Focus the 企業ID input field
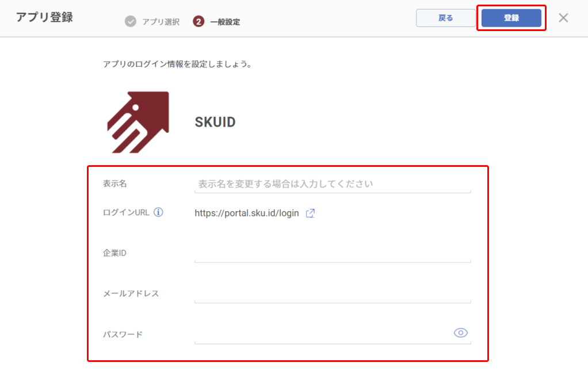Viewport: 588px width, 389px height. (x=333, y=253)
